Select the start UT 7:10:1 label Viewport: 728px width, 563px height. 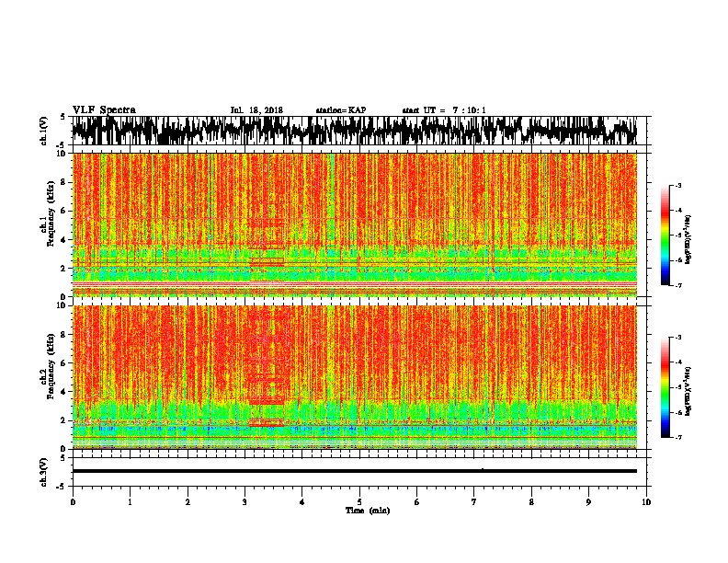[x=444, y=110]
